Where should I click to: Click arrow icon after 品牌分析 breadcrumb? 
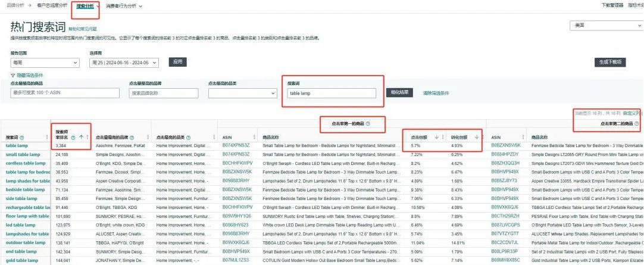coord(30,5)
